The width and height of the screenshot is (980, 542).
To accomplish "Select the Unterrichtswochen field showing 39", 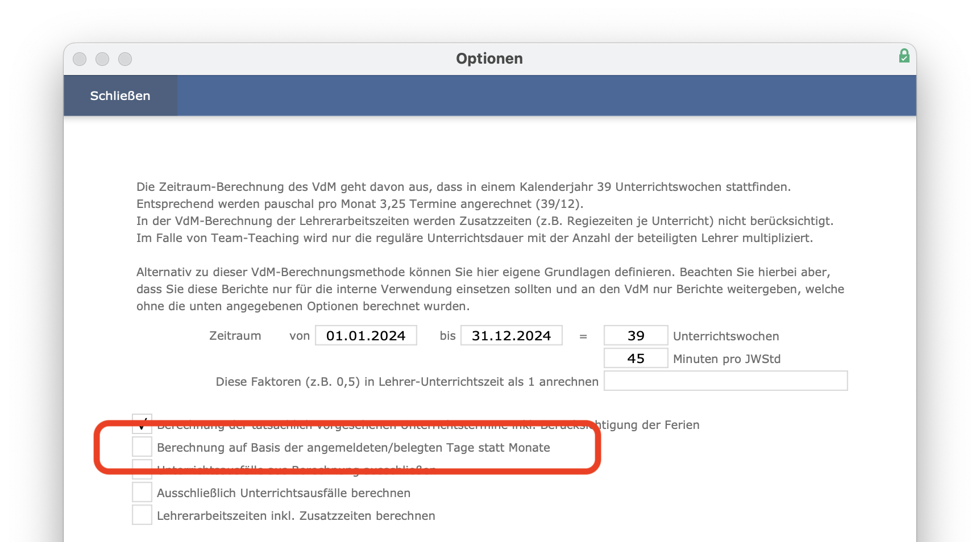I will click(x=636, y=335).
